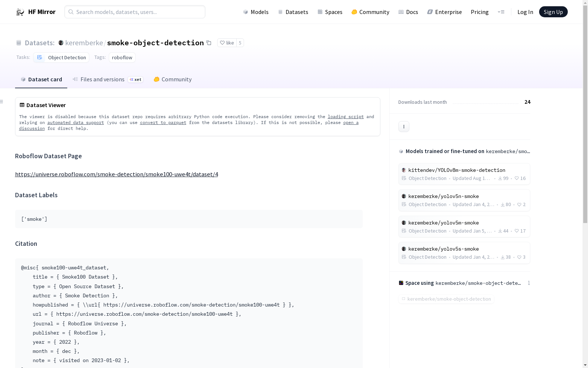Viewport: 588px width, 368px height.
Task: Switch to the Dataset card tab
Action: pos(41,79)
